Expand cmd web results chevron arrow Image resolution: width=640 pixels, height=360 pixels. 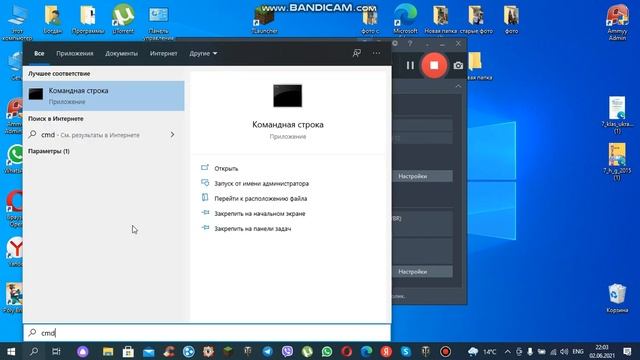[x=172, y=134]
